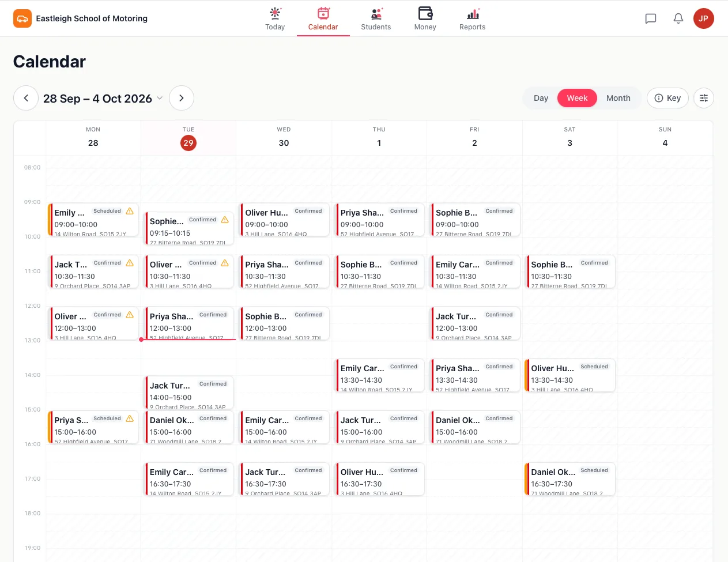Click the Calendar page heading

coord(50,62)
